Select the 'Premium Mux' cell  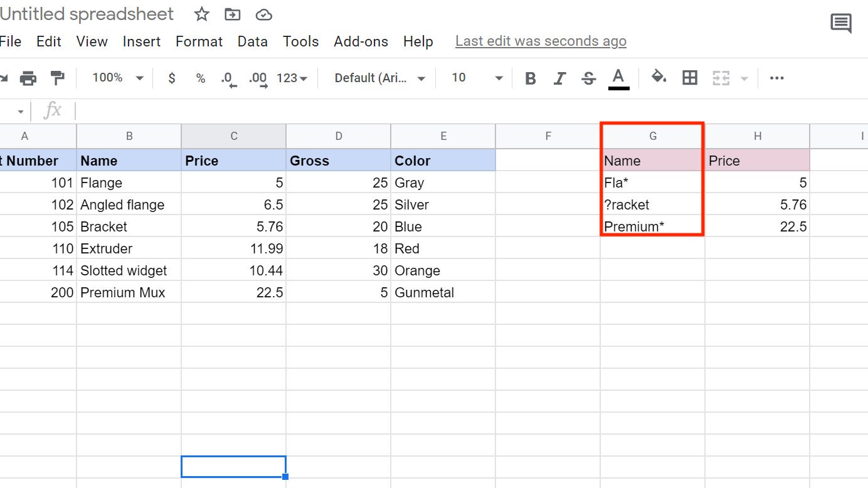coord(129,292)
